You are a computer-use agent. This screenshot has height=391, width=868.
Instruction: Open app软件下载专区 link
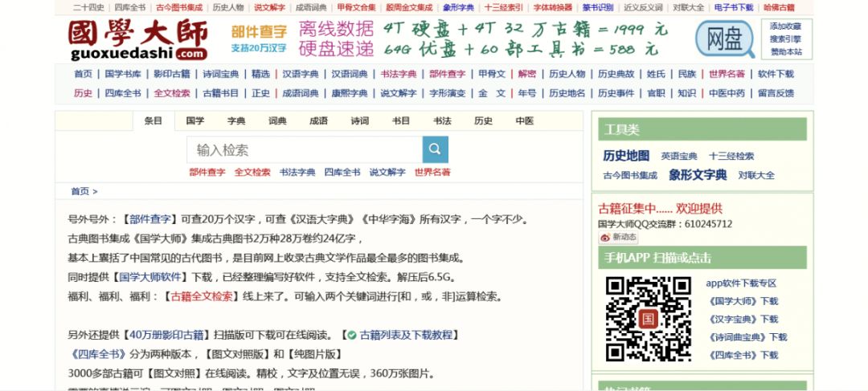click(741, 283)
